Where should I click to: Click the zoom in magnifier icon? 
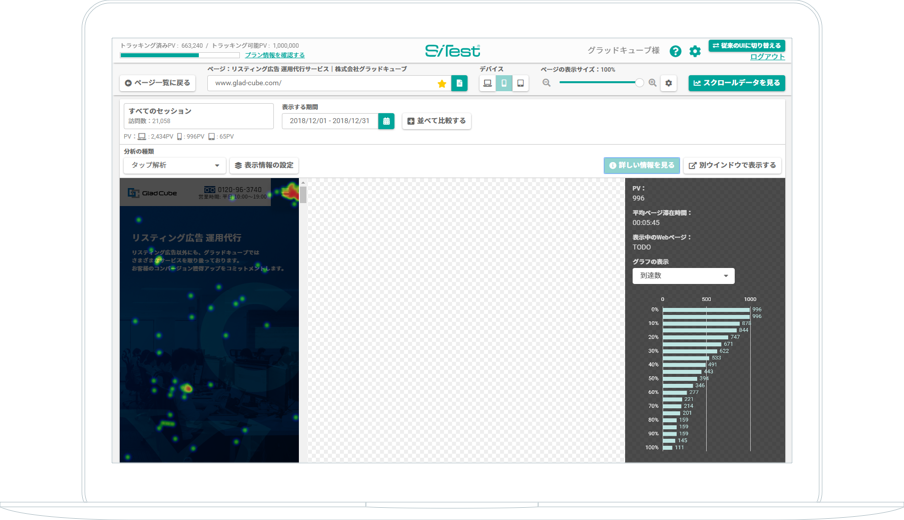pos(653,84)
